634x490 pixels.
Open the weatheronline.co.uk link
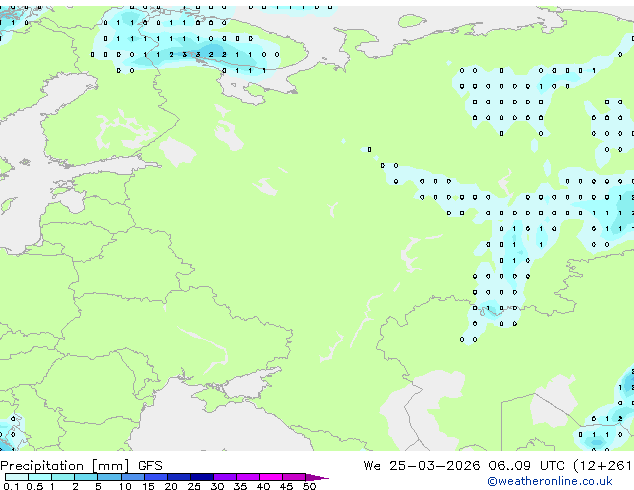coord(550,481)
